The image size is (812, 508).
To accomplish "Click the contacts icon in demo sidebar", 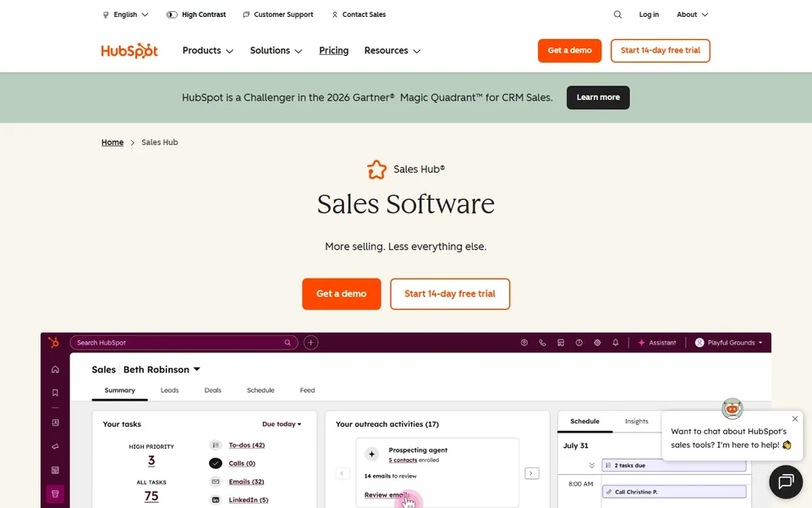I will pos(56,422).
